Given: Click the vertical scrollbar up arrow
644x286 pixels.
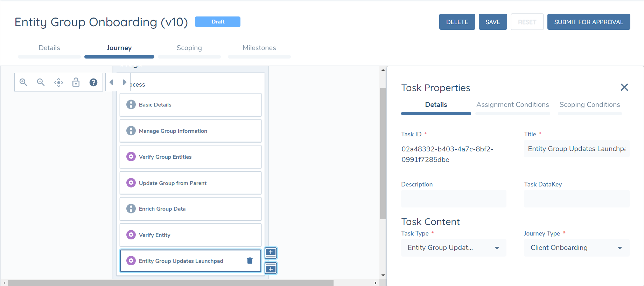Looking at the screenshot, I should click(x=383, y=70).
